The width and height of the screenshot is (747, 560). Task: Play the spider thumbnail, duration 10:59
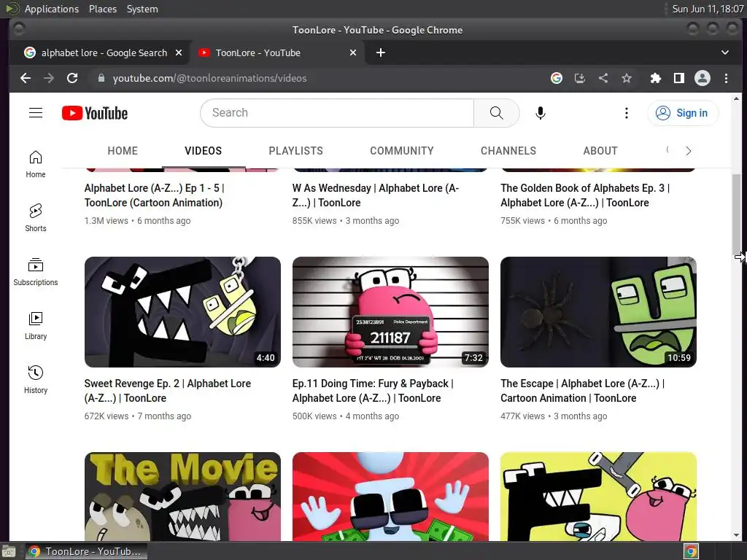pyautogui.click(x=598, y=312)
